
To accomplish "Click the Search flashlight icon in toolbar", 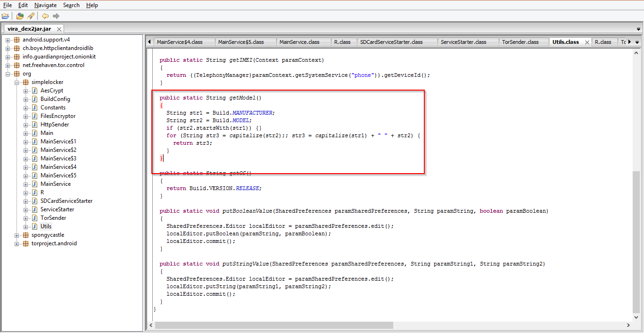I will pyautogui.click(x=31, y=16).
